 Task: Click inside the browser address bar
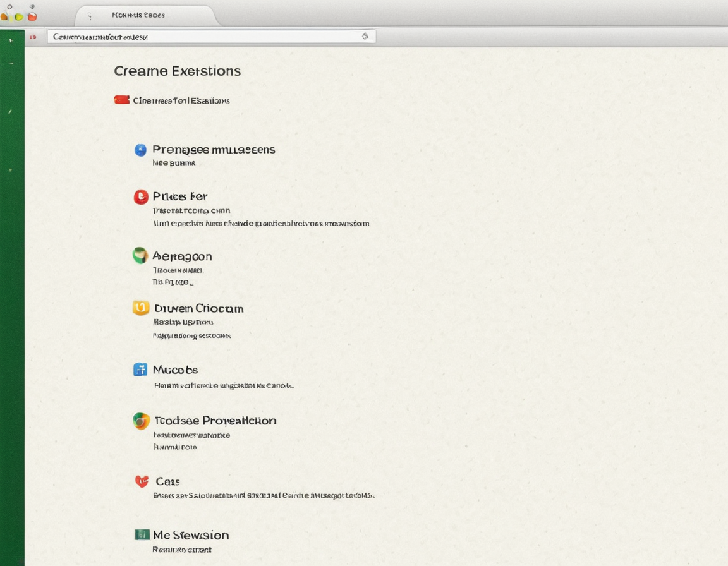pyautogui.click(x=190, y=37)
